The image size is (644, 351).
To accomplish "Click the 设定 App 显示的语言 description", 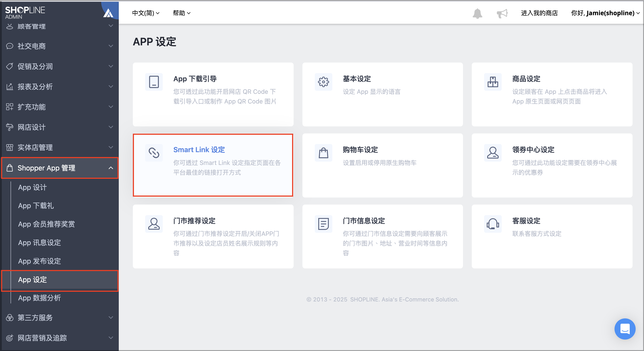I will 371,92.
